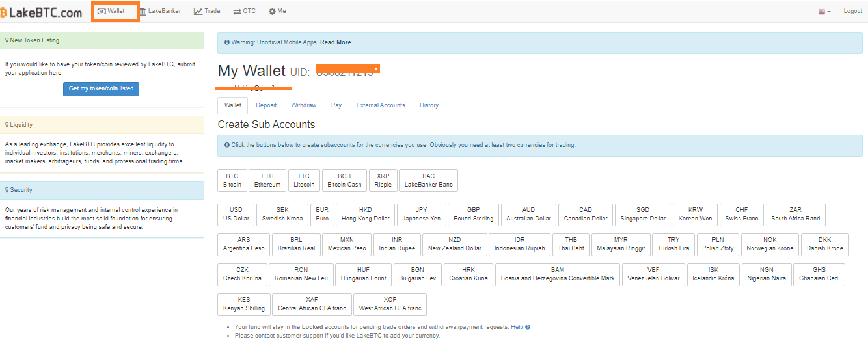The height and width of the screenshot is (346, 868).
Task: Create BRL Brazilian Real sub account
Action: [x=296, y=245]
